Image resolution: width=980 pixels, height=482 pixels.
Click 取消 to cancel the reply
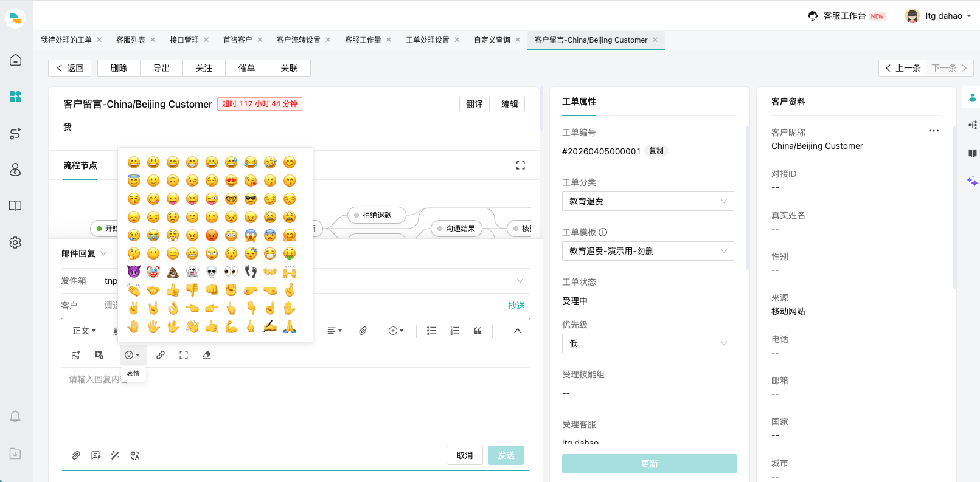point(465,455)
